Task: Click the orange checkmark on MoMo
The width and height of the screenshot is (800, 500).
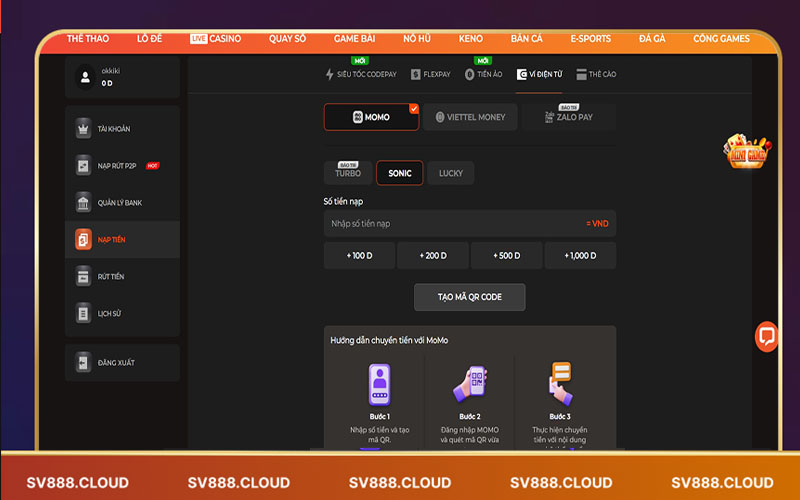Action: click(x=414, y=109)
